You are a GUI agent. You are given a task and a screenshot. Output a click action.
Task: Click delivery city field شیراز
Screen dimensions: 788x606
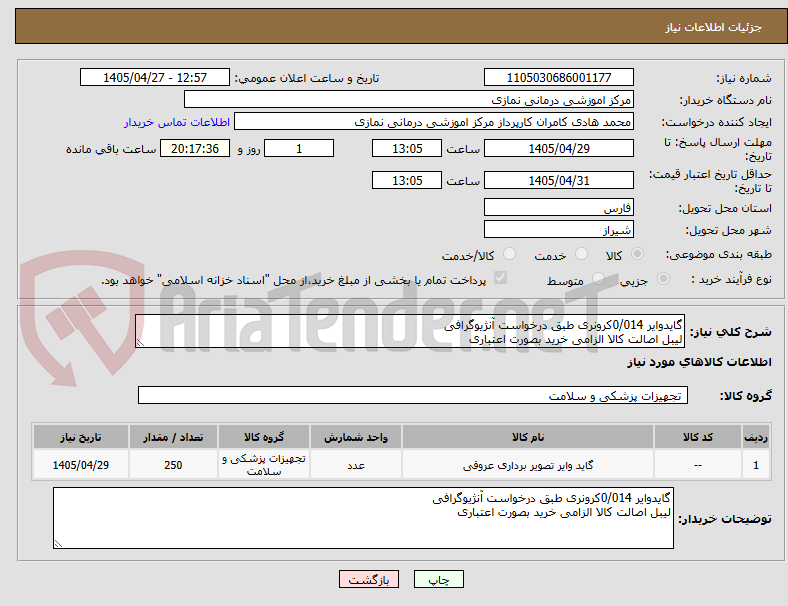(x=558, y=230)
